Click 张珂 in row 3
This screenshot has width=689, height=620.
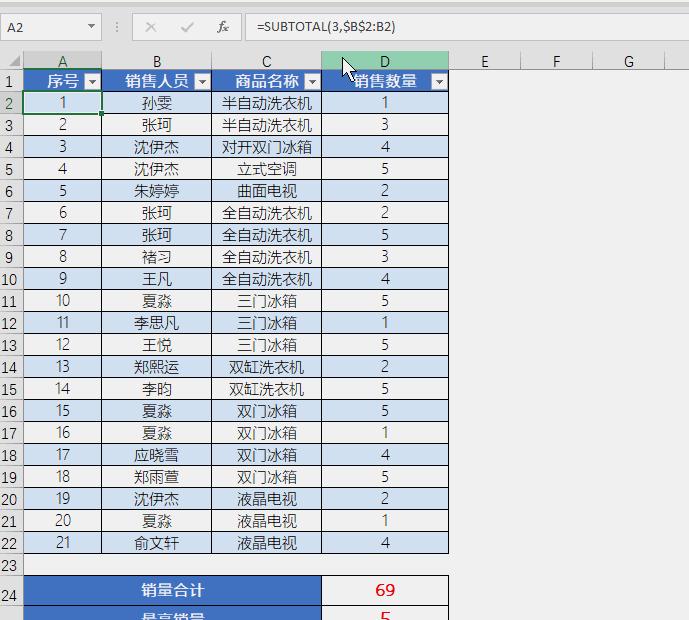coord(156,125)
